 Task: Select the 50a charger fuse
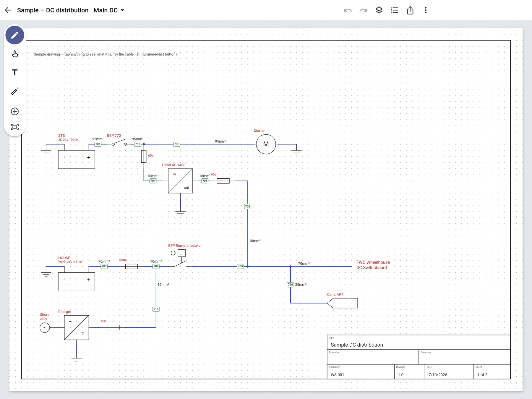pyautogui.click(x=113, y=327)
